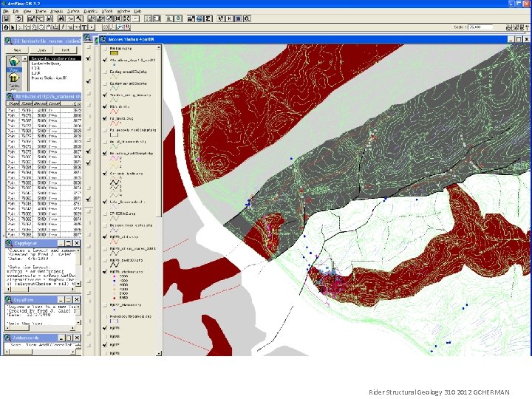Screen dimensions: 532x399
Task: Toggle the NJ077 image theme checkbox
Action: tap(105, 345)
